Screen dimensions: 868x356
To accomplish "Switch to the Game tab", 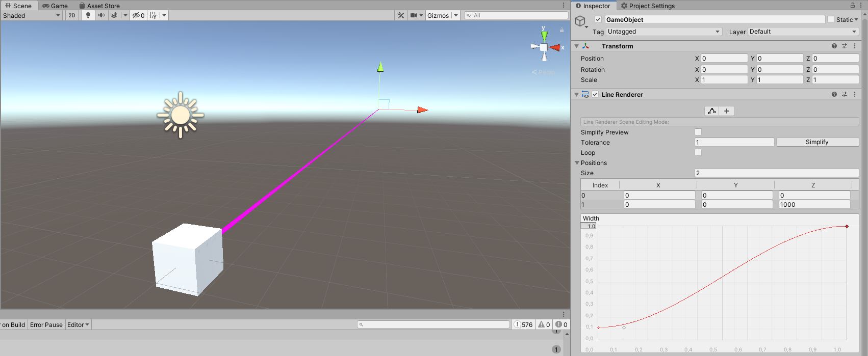I will pos(55,6).
